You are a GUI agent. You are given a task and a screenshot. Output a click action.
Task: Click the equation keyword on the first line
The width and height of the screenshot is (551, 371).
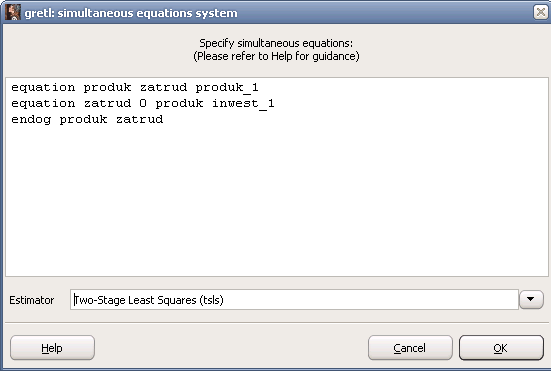(43, 87)
